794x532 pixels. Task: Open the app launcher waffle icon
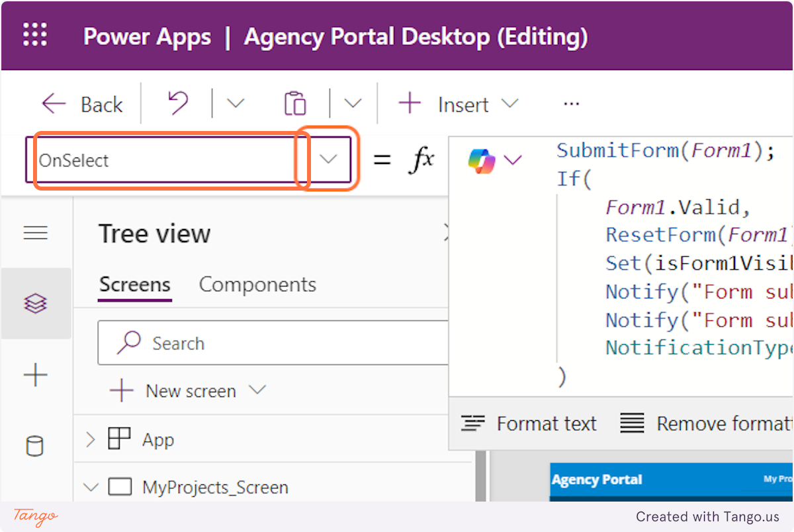pos(35,34)
